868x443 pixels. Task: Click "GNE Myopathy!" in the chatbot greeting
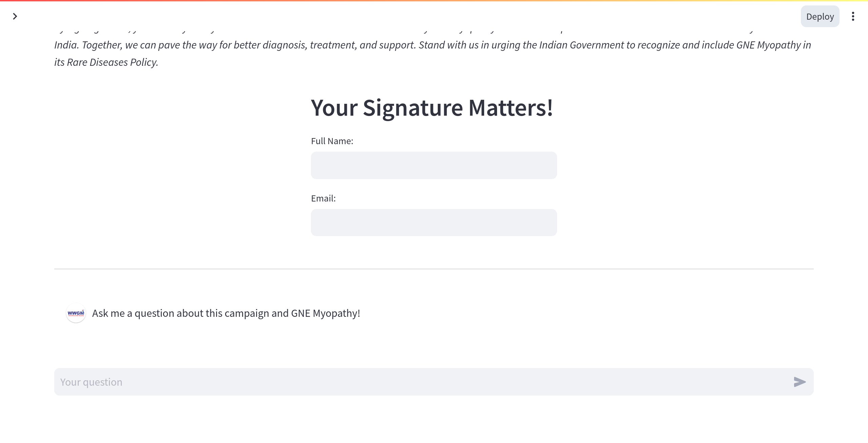pos(325,313)
